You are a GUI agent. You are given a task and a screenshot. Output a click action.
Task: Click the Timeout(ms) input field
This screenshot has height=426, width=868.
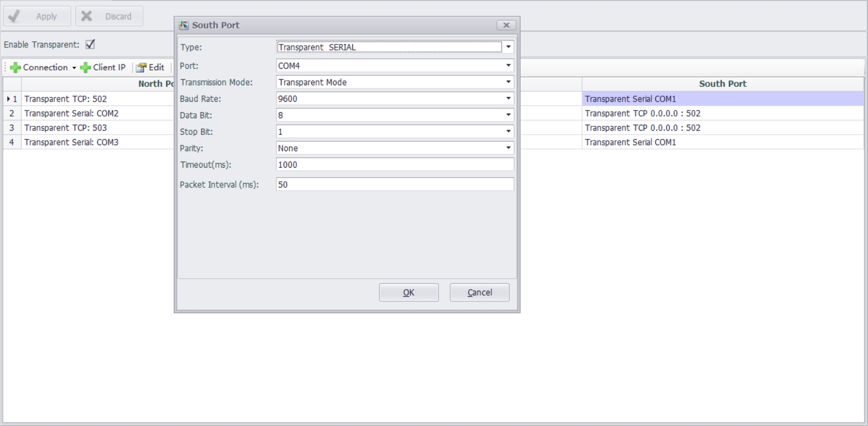pyautogui.click(x=395, y=165)
